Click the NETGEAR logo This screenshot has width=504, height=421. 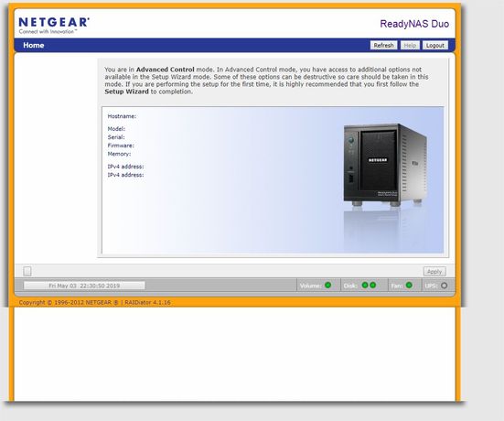(x=54, y=25)
